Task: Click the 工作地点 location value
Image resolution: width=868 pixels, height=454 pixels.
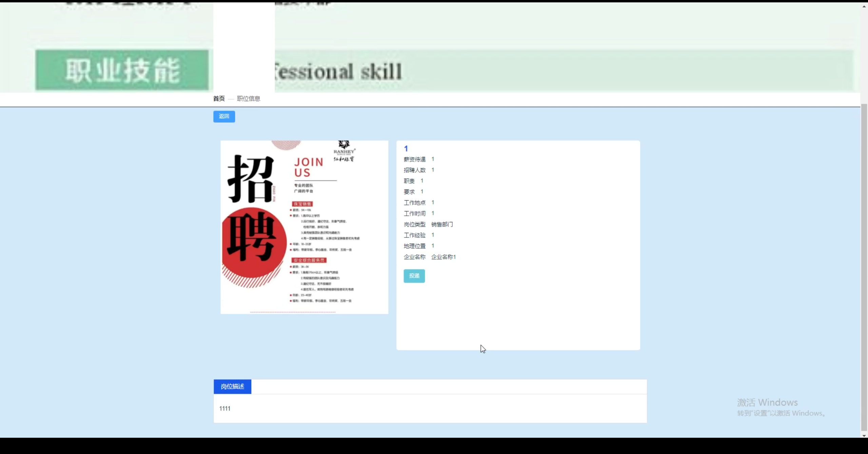Action: (433, 202)
